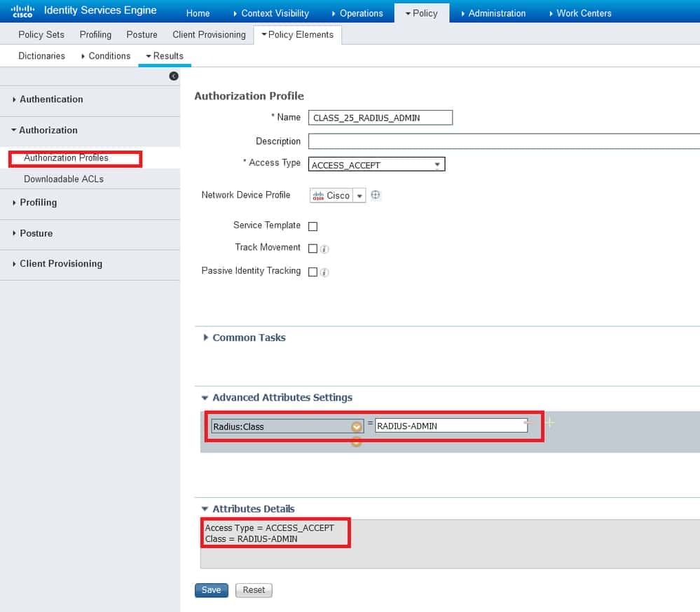Click the Description input field
Viewport: 700px width, 612px height.
click(x=504, y=141)
